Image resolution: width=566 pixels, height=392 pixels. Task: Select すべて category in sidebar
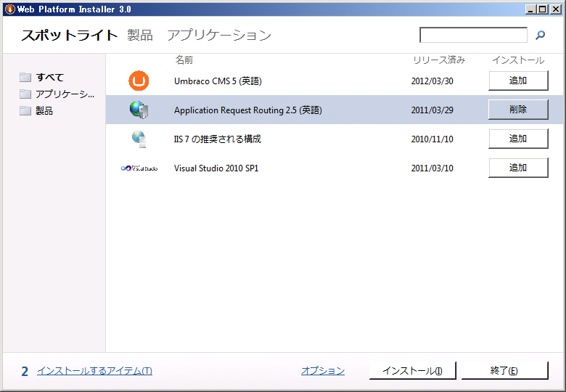50,77
